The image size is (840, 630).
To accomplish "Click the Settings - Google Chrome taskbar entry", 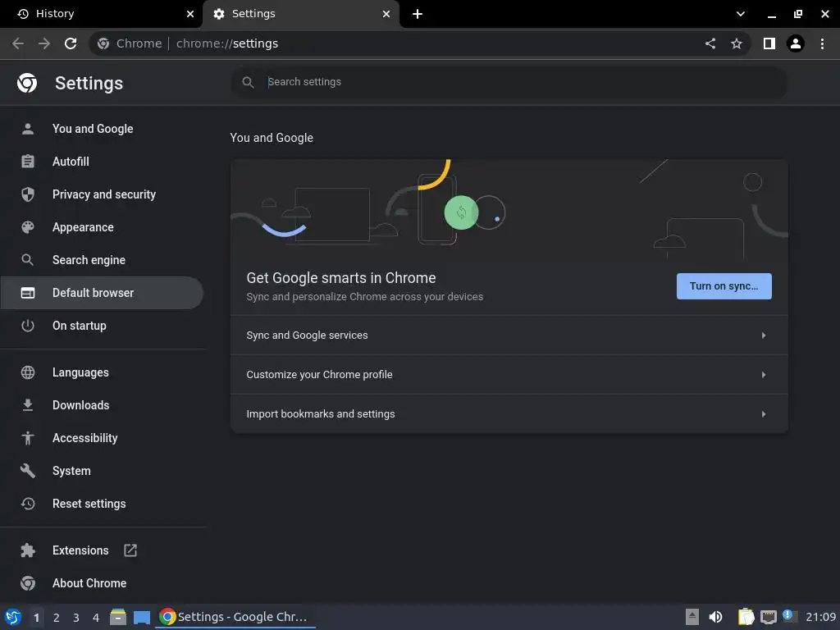I will [235, 617].
